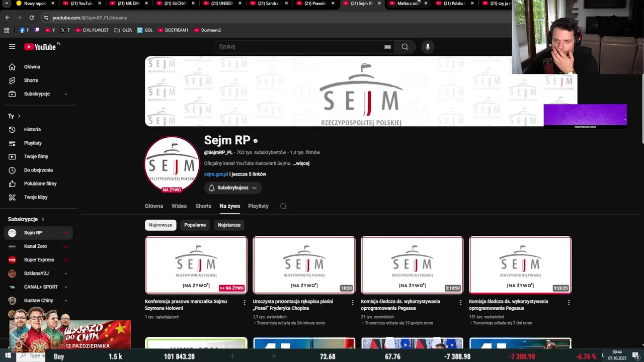644x362 pixels.
Task: Open the YouTube hamburger guide menu
Action: tap(12, 47)
